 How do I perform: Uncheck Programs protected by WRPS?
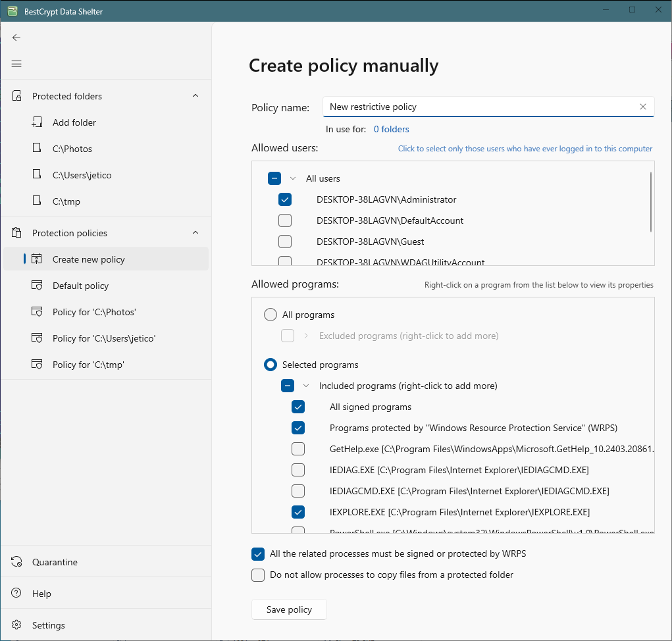pyautogui.click(x=298, y=428)
